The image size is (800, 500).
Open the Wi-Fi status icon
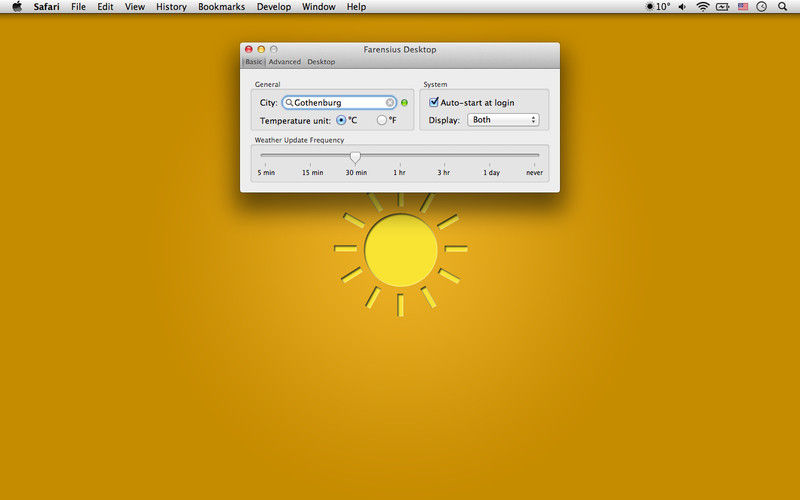(703, 7)
